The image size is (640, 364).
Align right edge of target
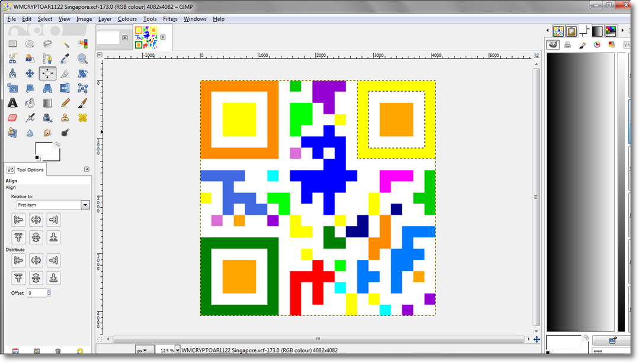tap(53, 220)
